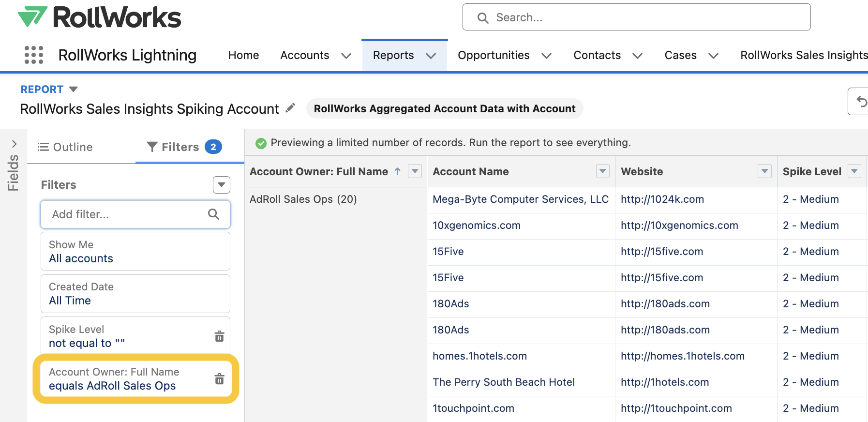The height and width of the screenshot is (422, 868).
Task: Click the Spike Level column header
Action: coord(812,171)
